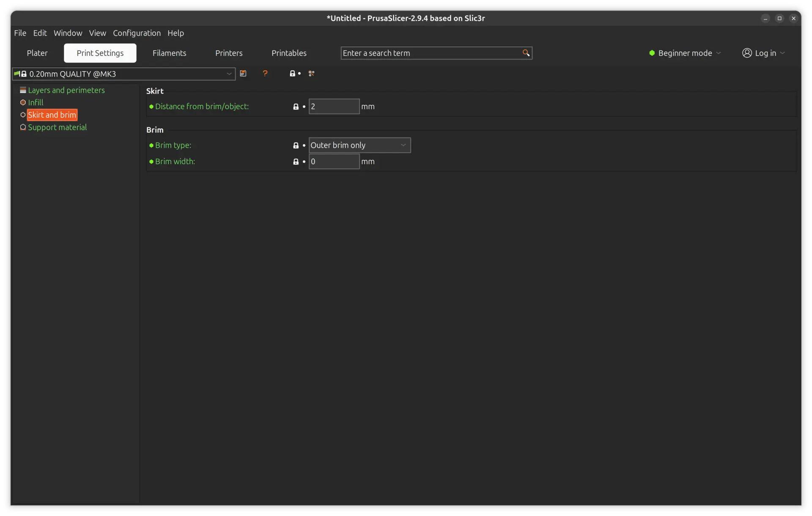Click the search magnifier in the search field
Image resolution: width=812 pixels, height=516 pixels.
click(526, 53)
